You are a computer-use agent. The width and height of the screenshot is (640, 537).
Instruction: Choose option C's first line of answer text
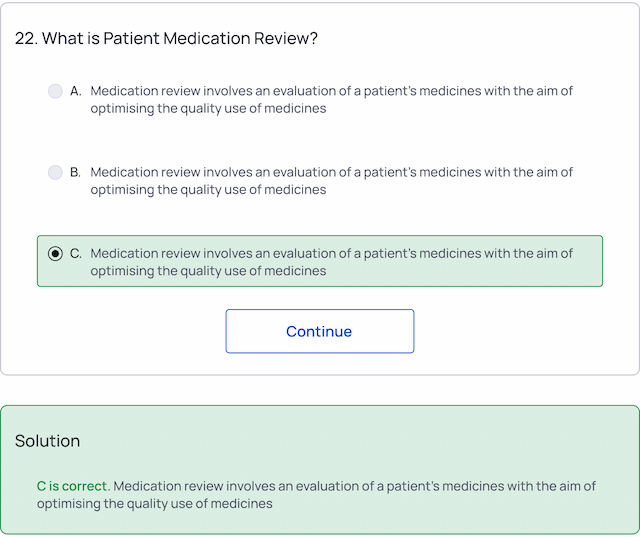(331, 254)
